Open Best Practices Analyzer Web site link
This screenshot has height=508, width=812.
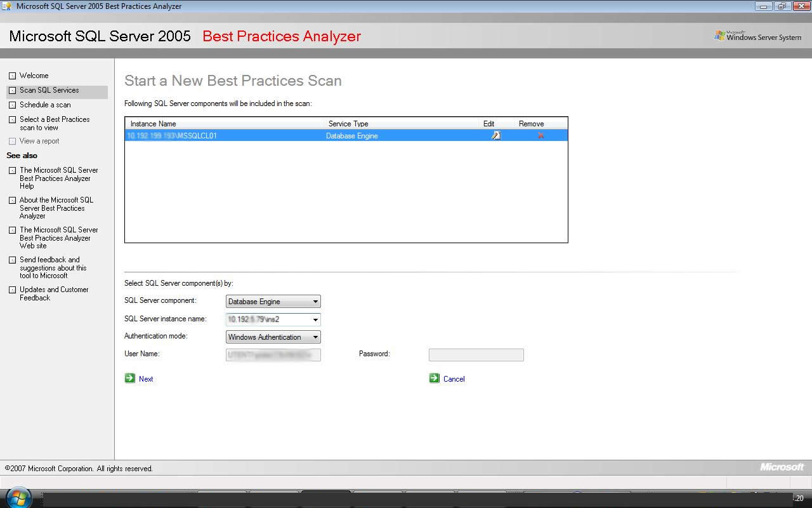coord(59,237)
